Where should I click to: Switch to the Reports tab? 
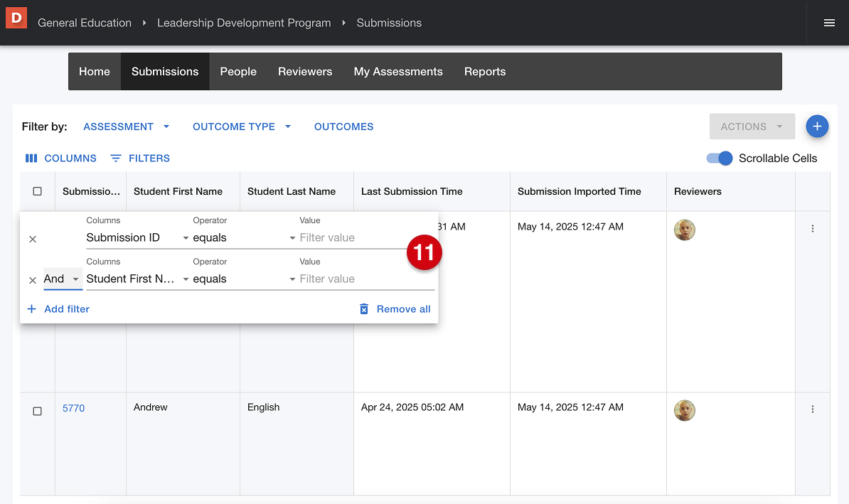point(485,72)
